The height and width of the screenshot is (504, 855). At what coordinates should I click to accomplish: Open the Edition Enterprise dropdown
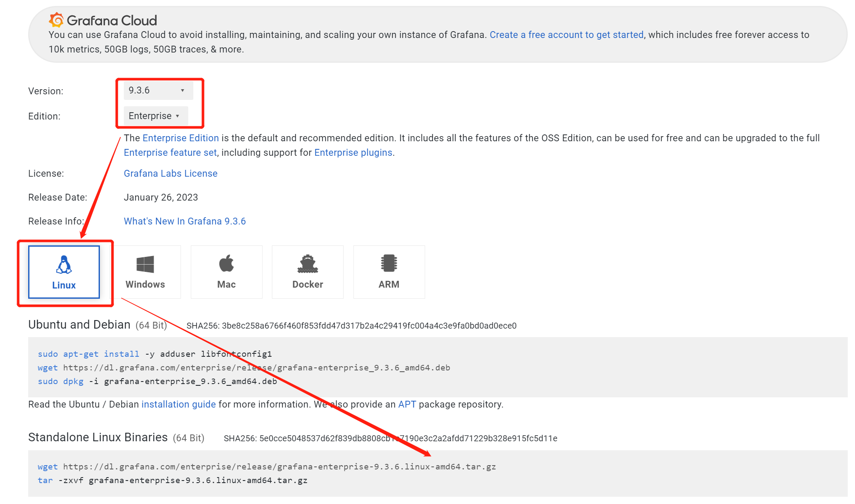[156, 116]
